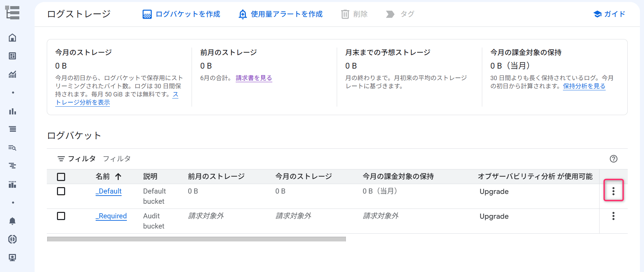Click 使用量アラートを作成 in toolbar

pyautogui.click(x=280, y=14)
